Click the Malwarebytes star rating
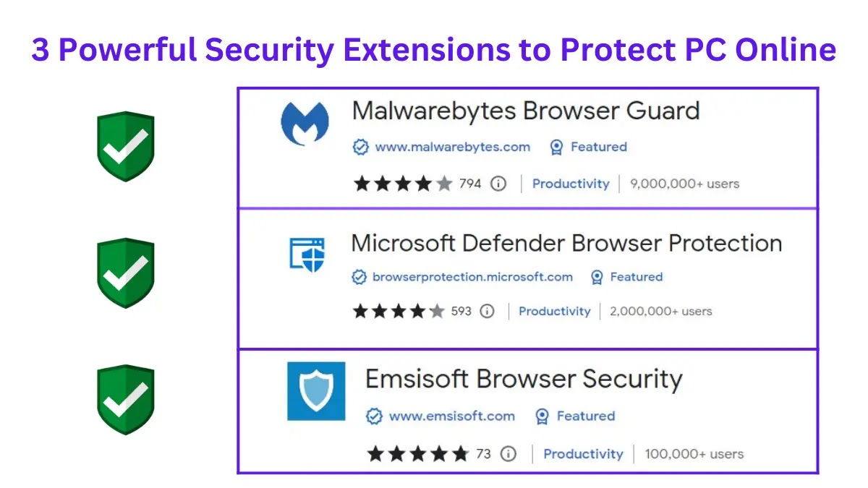868x488 pixels. pyautogui.click(x=402, y=184)
